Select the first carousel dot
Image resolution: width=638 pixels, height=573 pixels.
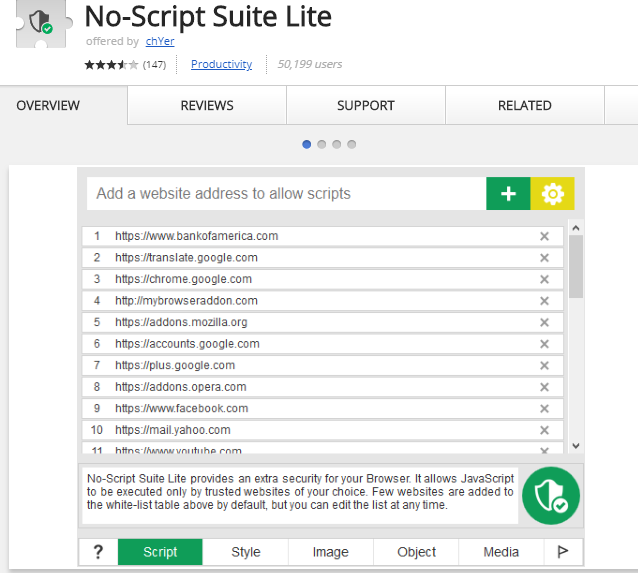coord(307,144)
